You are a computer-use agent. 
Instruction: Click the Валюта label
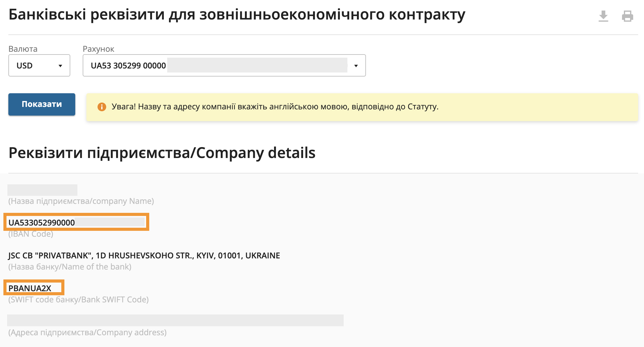[x=23, y=49]
